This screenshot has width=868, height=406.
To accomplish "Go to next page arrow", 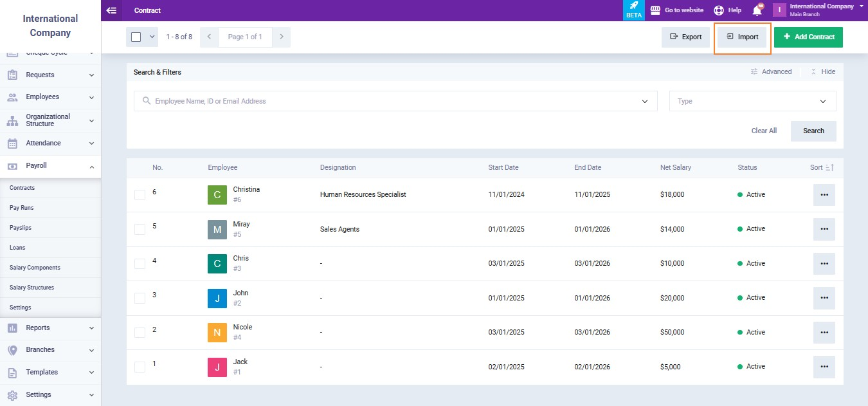I will (281, 37).
